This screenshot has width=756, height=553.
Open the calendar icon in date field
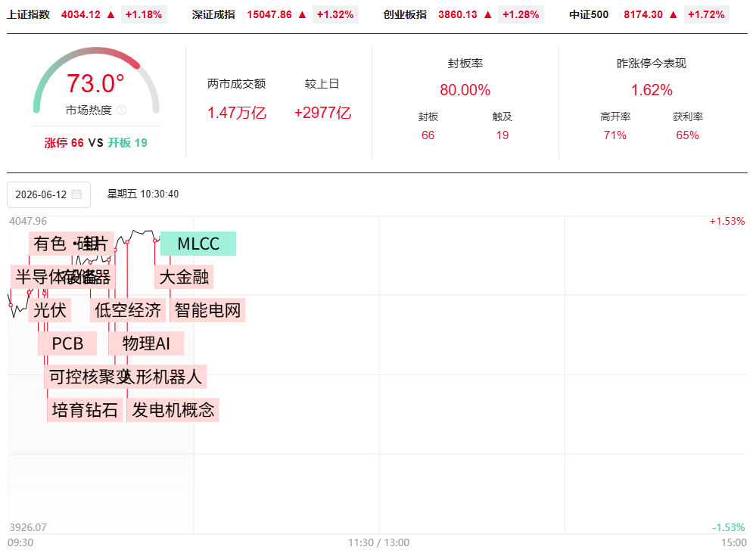click(76, 194)
